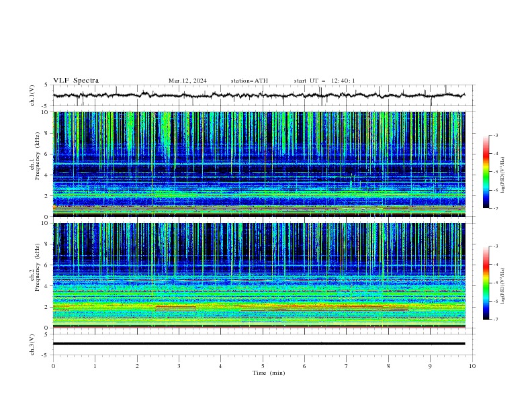Click the "Time (min)" axis label
Screen dimensions: 532x411
269,373
